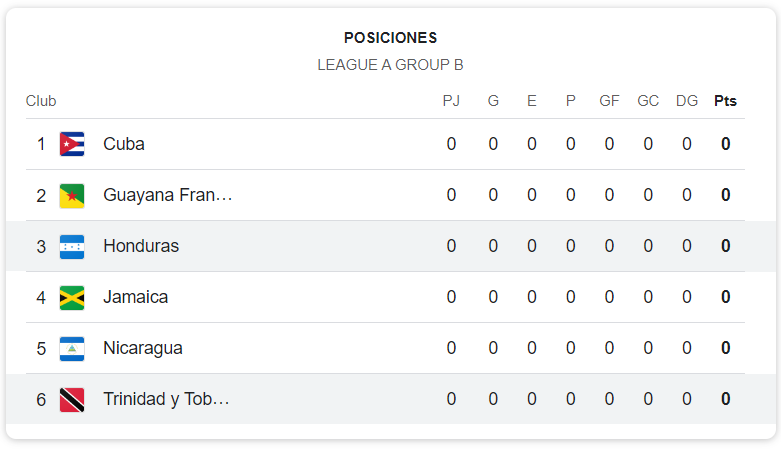Viewport: 781px width, 449px height.
Task: Click the Guayana Francesa flag icon
Action: point(72,195)
